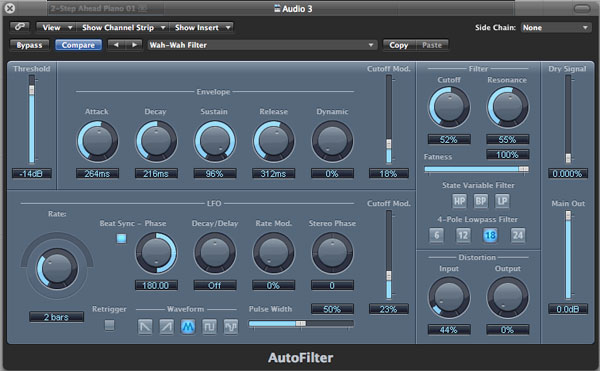Click the -14dB threshold value field
Image resolution: width=600 pixels, height=371 pixels.
(32, 174)
